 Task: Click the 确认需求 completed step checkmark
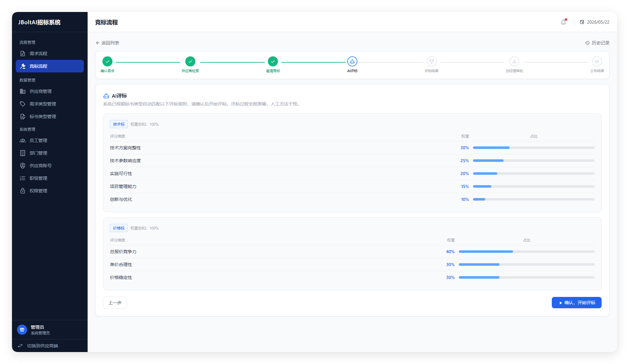107,61
